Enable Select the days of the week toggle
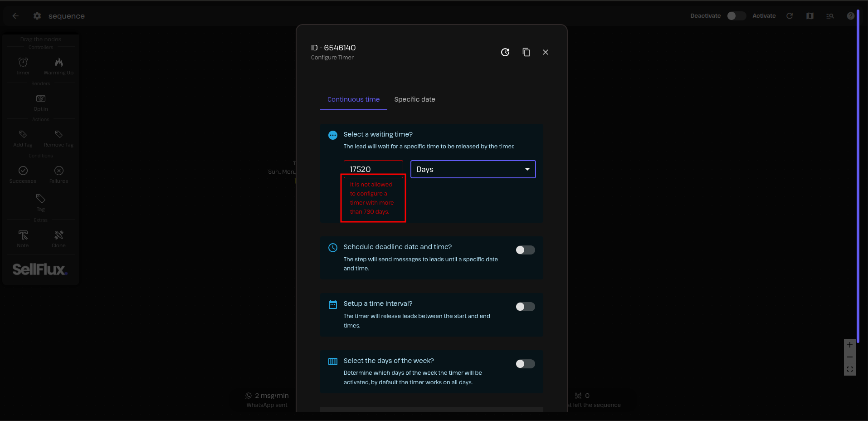Screen dimensions: 868x421 coord(525,364)
